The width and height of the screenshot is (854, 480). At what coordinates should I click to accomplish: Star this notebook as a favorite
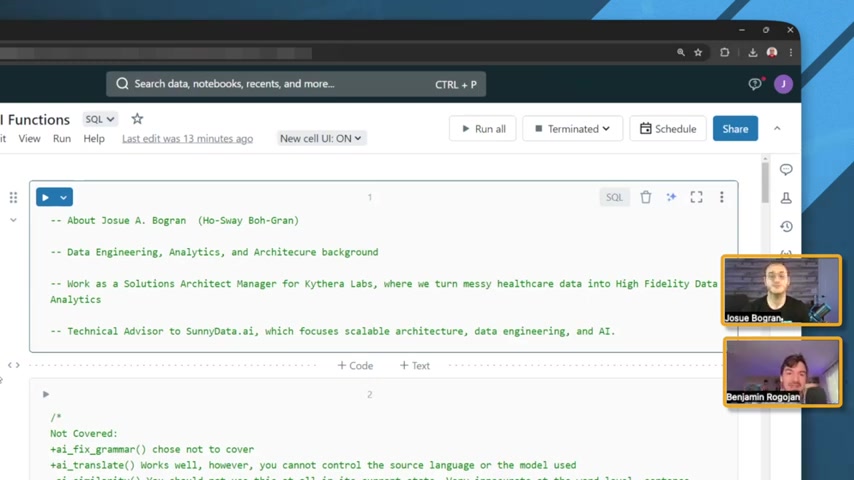(137, 119)
